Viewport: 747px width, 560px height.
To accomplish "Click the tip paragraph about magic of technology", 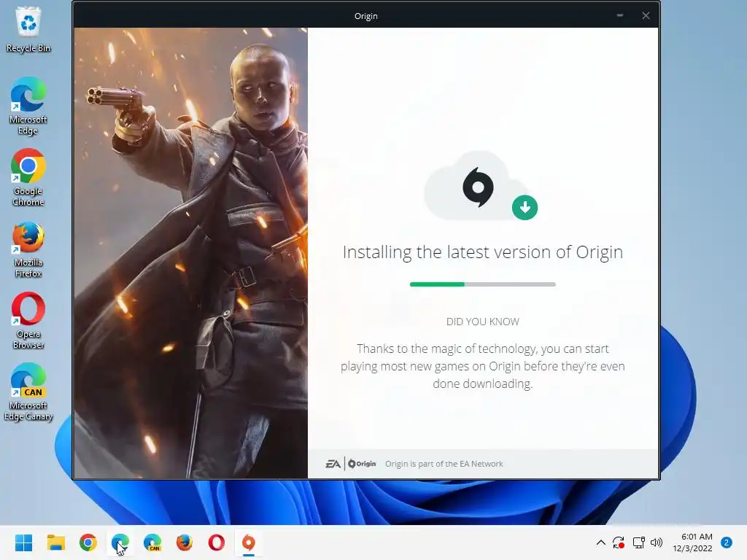I will pyautogui.click(x=483, y=366).
